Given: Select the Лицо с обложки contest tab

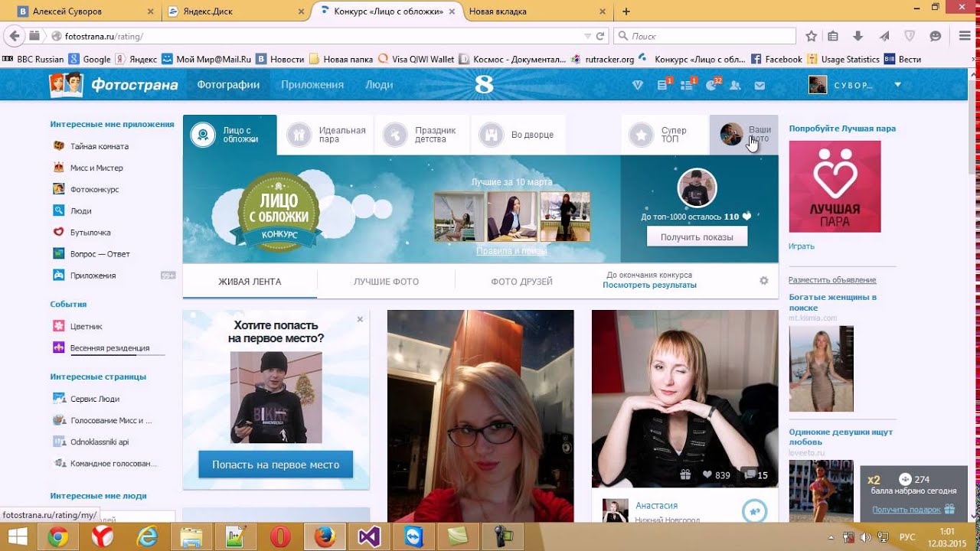Looking at the screenshot, I should tap(230, 135).
